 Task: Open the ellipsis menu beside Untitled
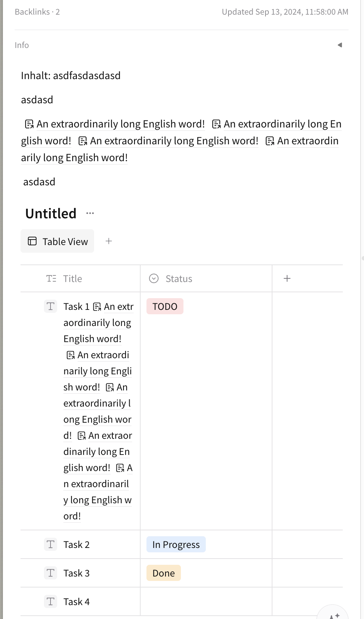tap(90, 213)
